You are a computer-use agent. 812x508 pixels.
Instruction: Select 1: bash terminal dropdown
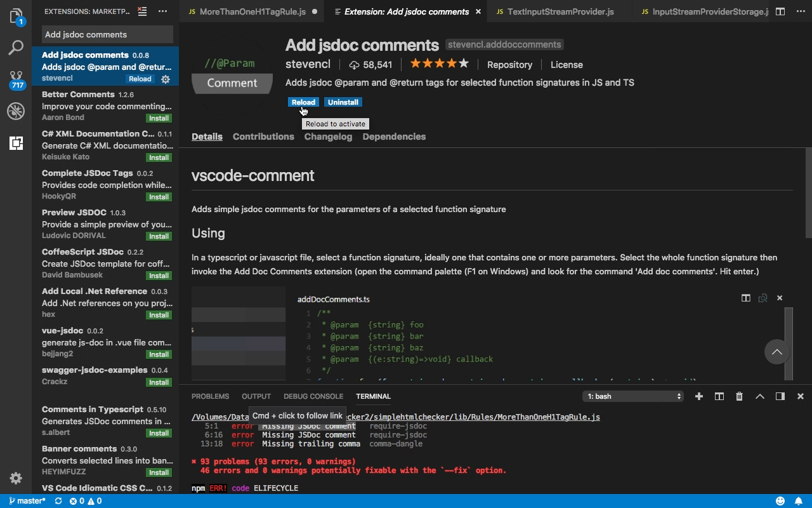pyautogui.click(x=633, y=396)
